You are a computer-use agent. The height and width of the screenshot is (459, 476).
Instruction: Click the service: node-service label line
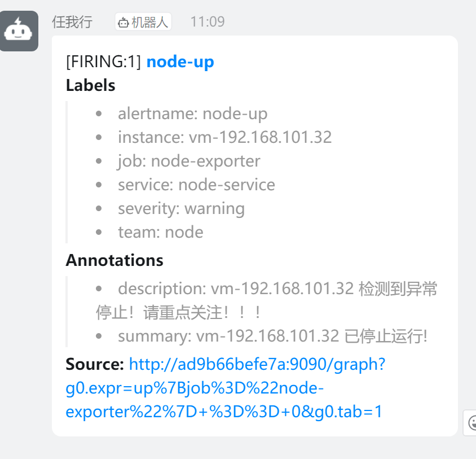point(196,185)
